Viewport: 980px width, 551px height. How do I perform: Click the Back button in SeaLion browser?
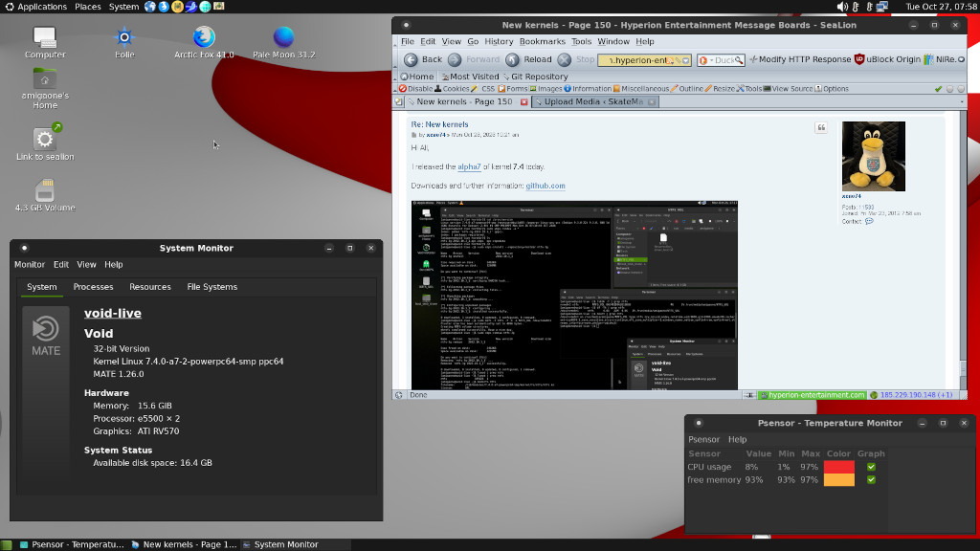coord(423,59)
